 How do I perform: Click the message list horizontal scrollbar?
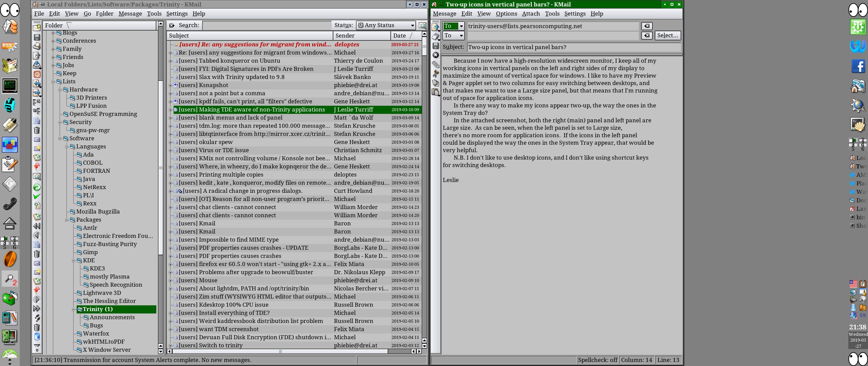coord(294,351)
